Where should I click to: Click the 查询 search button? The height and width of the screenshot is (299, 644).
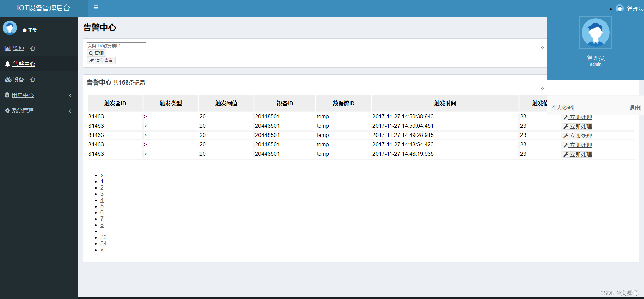96,53
